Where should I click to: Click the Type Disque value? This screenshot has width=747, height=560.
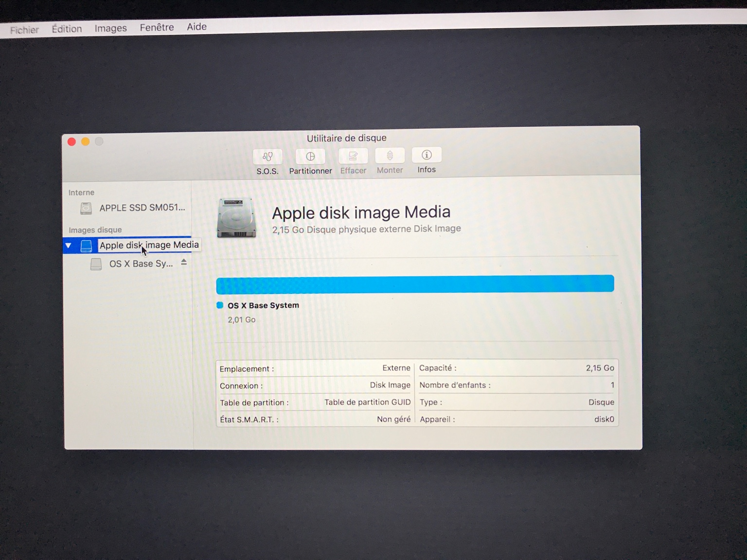[601, 402]
